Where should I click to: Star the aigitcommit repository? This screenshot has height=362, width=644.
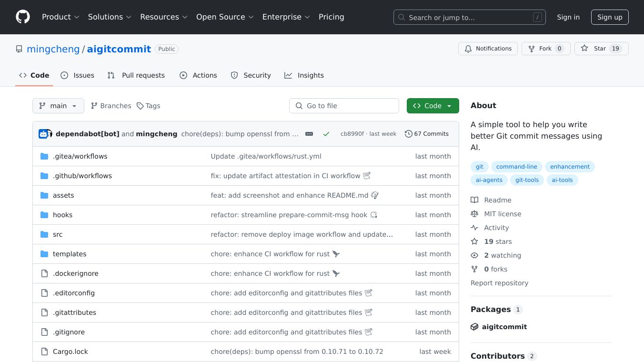(x=601, y=49)
